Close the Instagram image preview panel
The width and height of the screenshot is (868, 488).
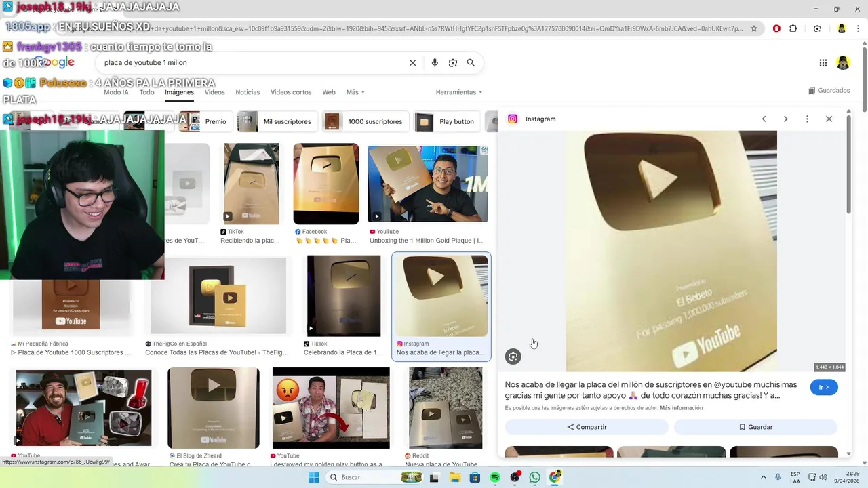coord(829,119)
